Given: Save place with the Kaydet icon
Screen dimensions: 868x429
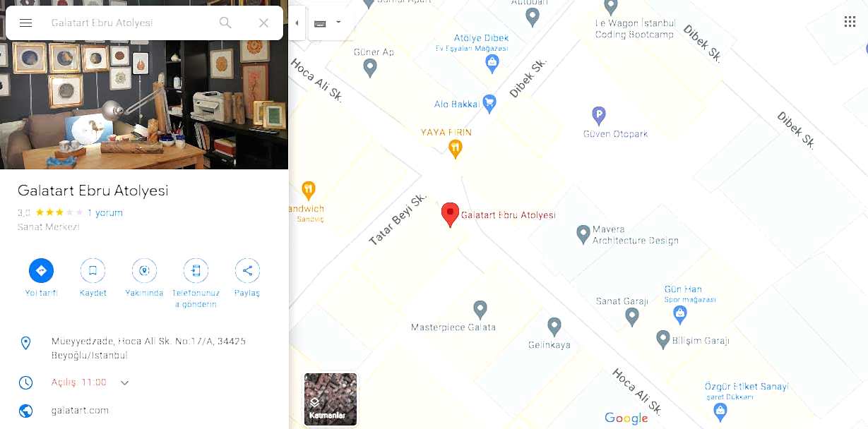Looking at the screenshot, I should pos(93,271).
